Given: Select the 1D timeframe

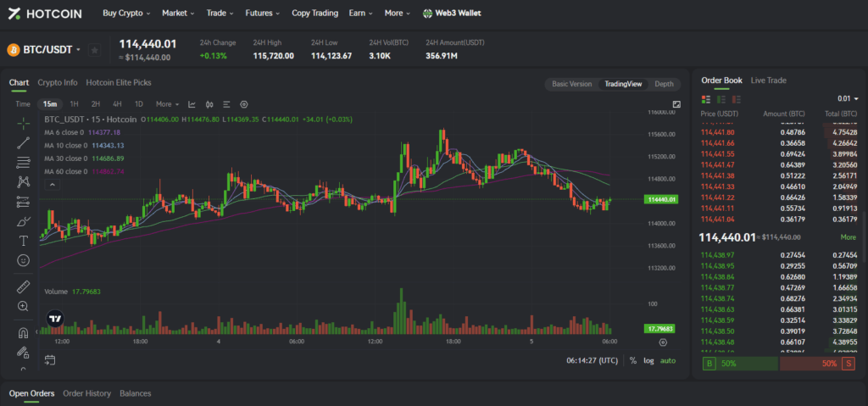Looking at the screenshot, I should coord(139,104).
